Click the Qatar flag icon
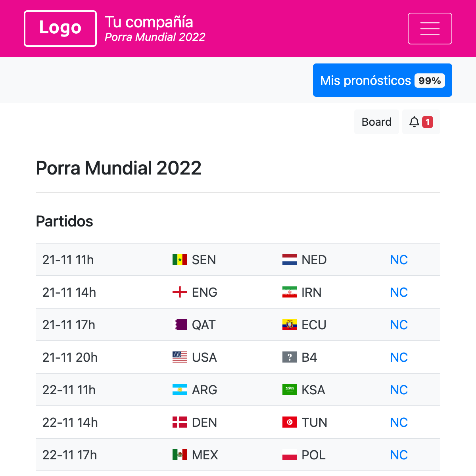The height and width of the screenshot is (476, 476). 180,324
